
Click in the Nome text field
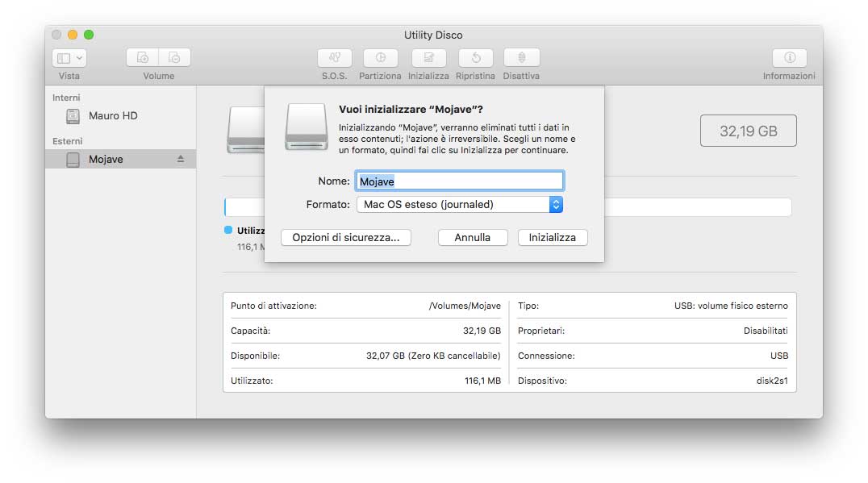coord(460,181)
